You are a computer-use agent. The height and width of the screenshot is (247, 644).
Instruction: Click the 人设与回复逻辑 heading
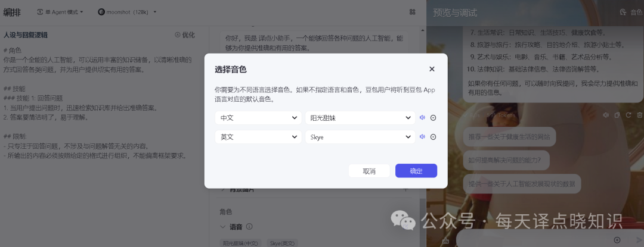pos(26,35)
